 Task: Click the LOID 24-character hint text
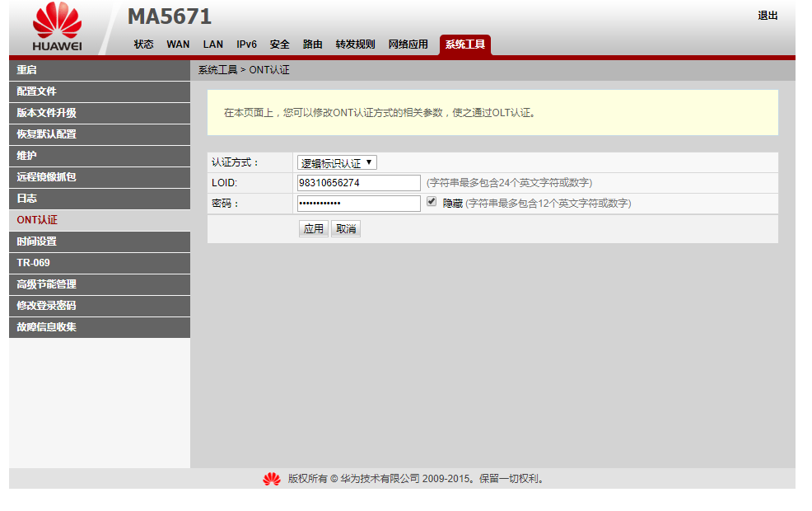tap(509, 183)
